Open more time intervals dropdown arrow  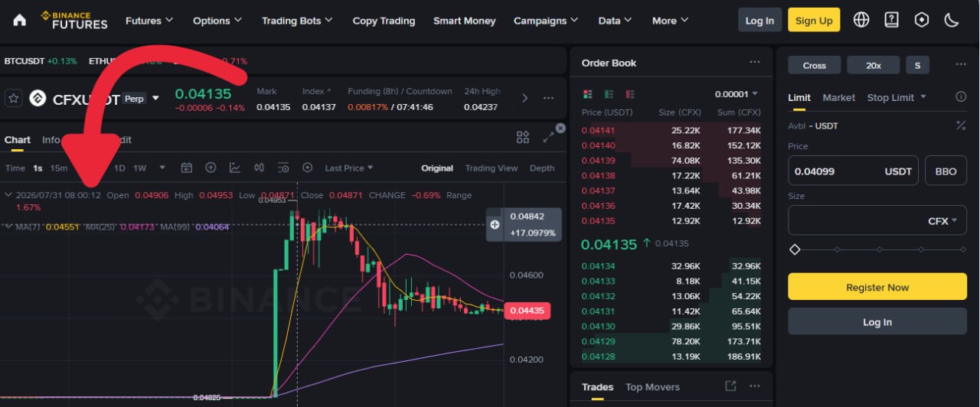point(162,168)
